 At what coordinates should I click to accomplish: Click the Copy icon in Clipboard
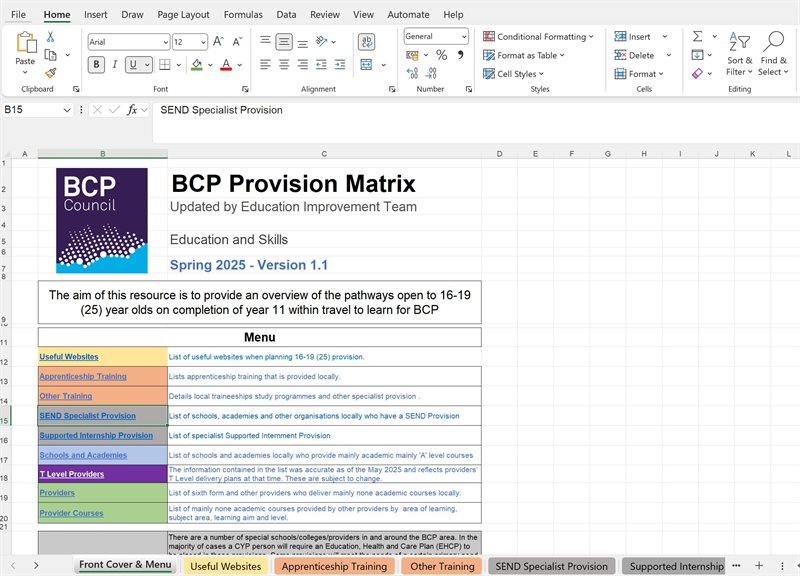[x=51, y=55]
